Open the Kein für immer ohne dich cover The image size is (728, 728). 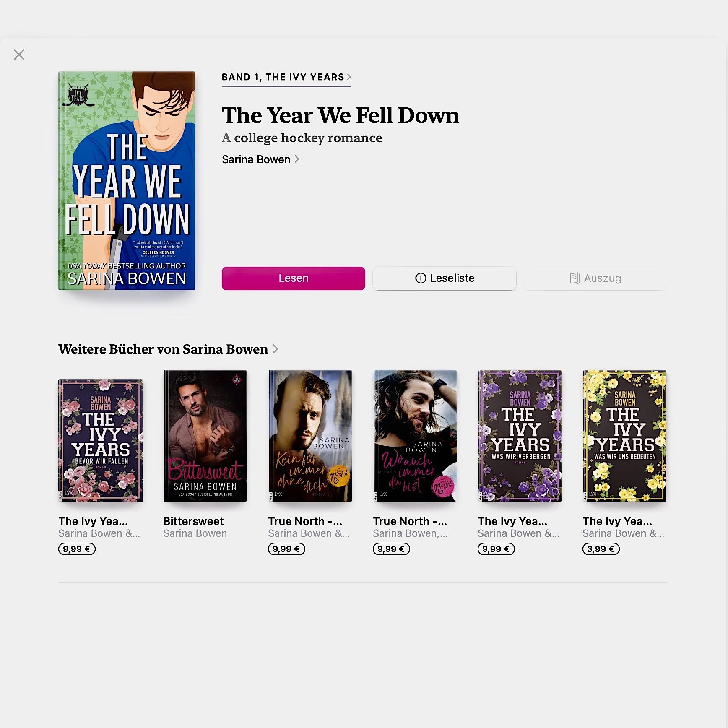coord(310,436)
